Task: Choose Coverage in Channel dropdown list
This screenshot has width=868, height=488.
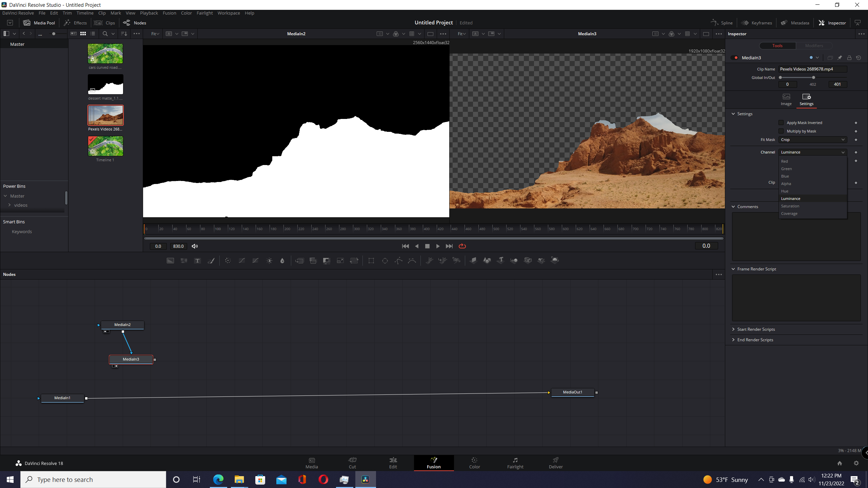Action: 813,213
